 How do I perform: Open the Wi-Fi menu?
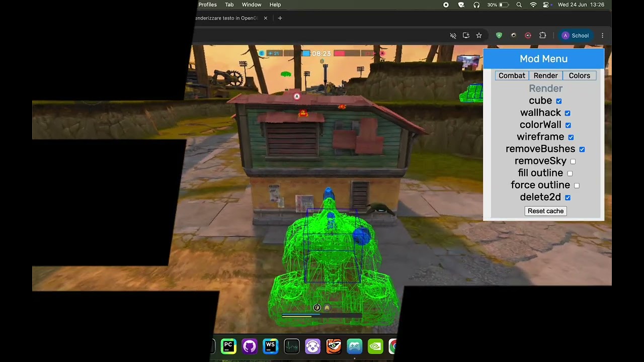(x=533, y=5)
